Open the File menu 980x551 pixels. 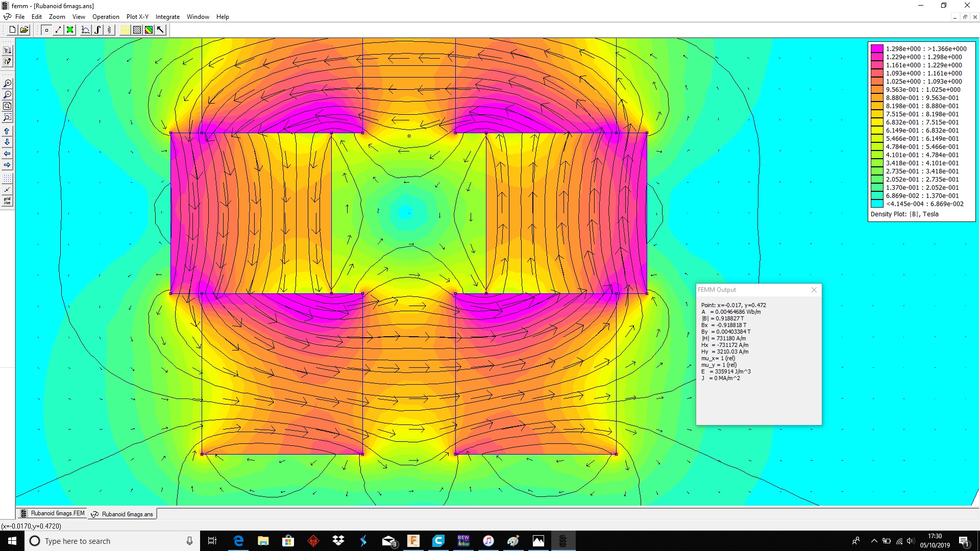pos(20,17)
